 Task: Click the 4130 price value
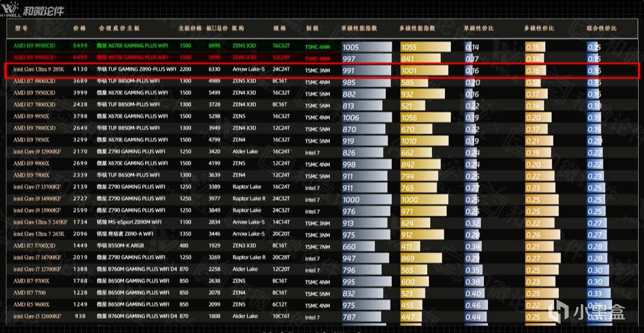pos(80,70)
